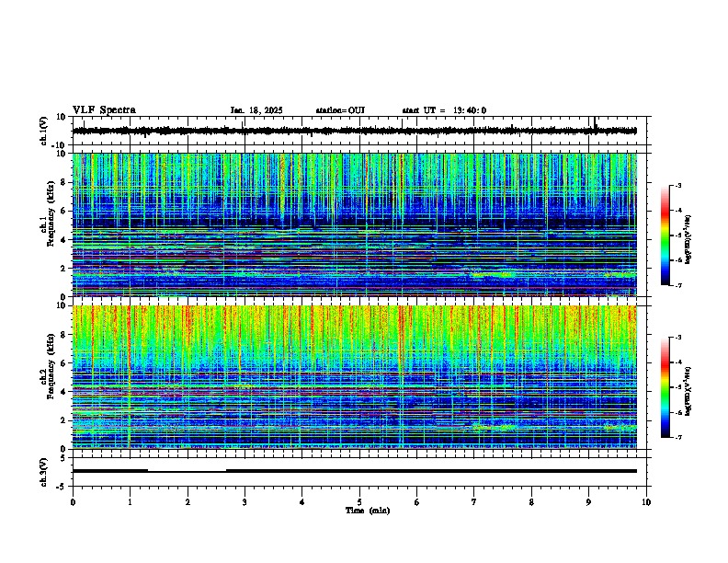This screenshot has width=728, height=563.
Task: Click time axis tick label '7'
Action: click(474, 502)
